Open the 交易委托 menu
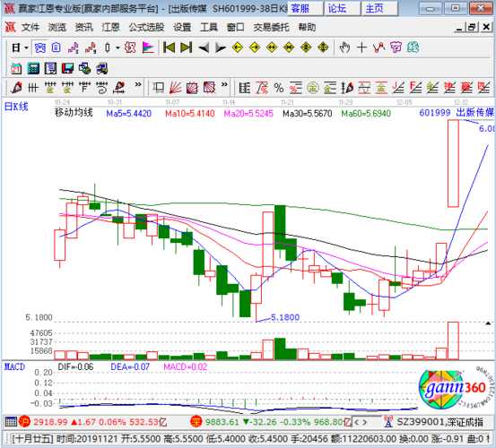The image size is (496, 448). click(271, 28)
